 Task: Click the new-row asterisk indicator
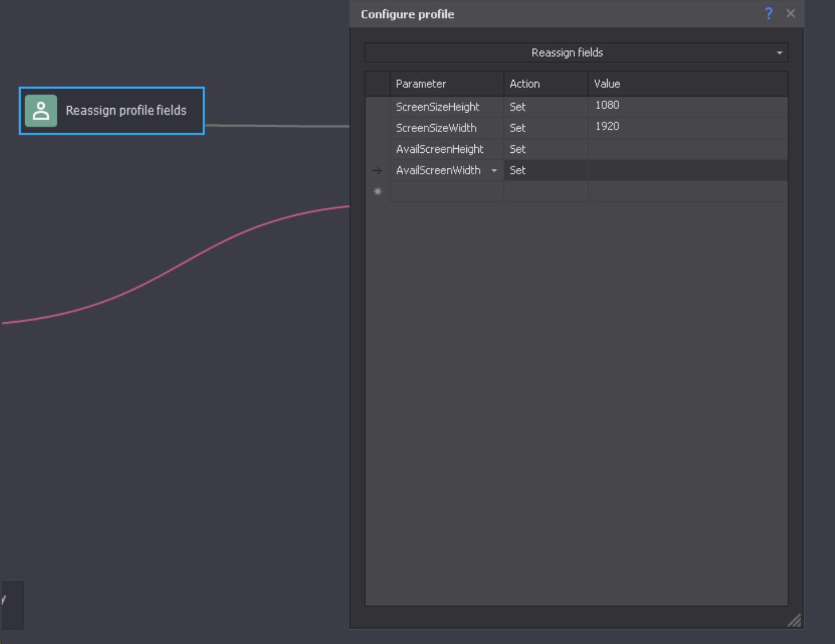[x=377, y=191]
